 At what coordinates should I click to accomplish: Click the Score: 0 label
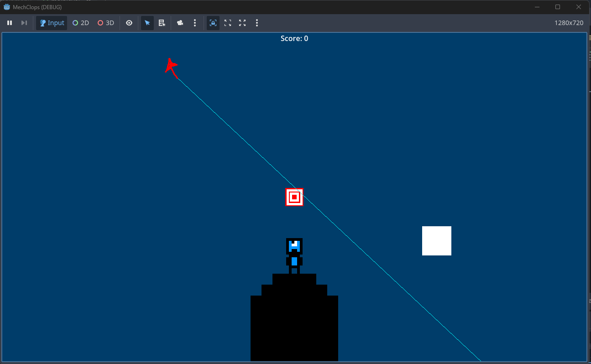pyautogui.click(x=294, y=39)
